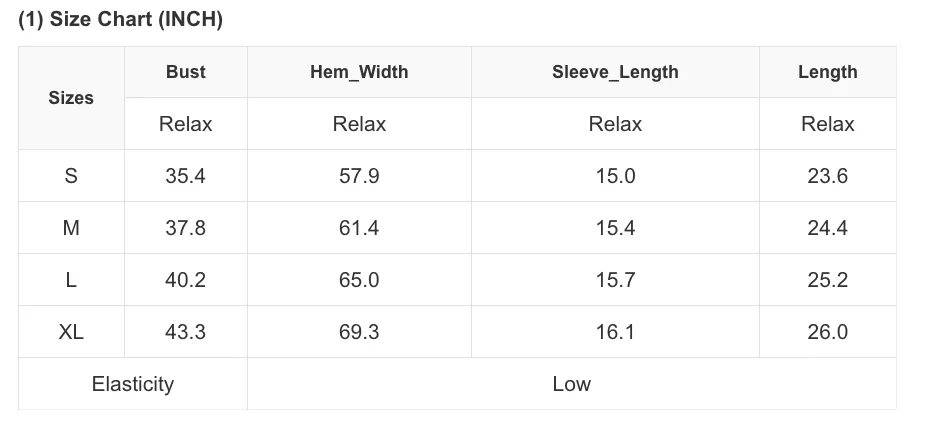Click Relax subheader under Sleeve_Length
The width and height of the screenshot is (926, 440).
click(615, 124)
